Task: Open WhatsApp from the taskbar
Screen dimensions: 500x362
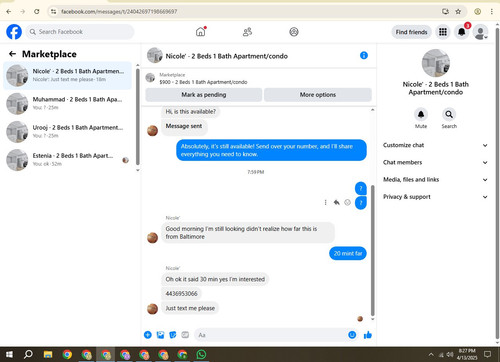Action: tap(201, 354)
